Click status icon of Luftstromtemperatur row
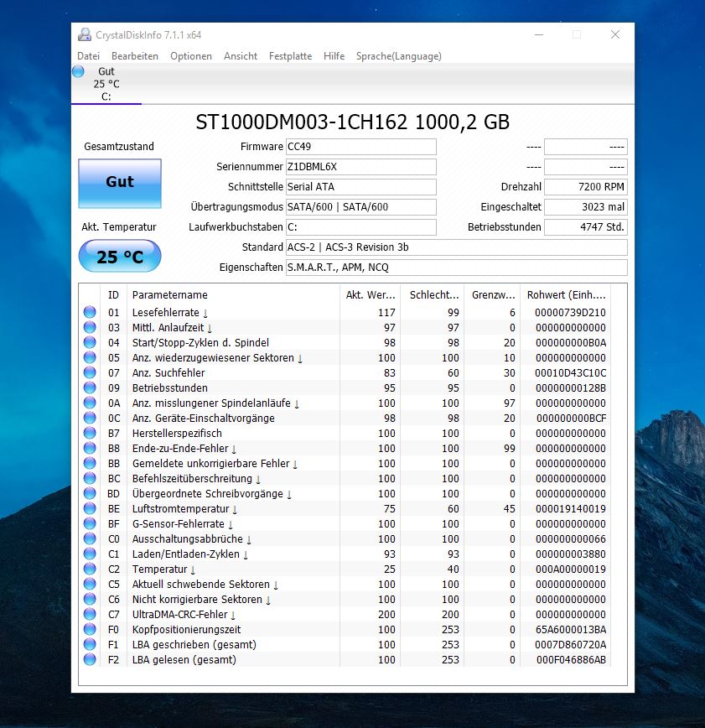The image size is (705, 728). coord(90,508)
